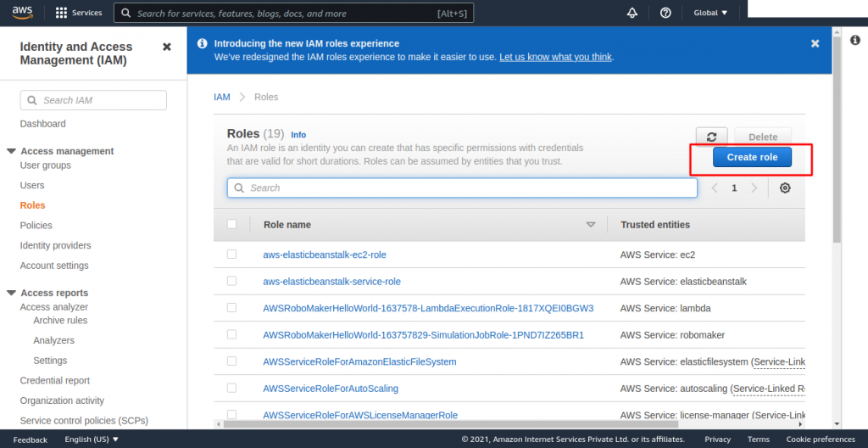The width and height of the screenshot is (868, 448).
Task: Open Service control policies (SCPs)
Action: coord(84,420)
